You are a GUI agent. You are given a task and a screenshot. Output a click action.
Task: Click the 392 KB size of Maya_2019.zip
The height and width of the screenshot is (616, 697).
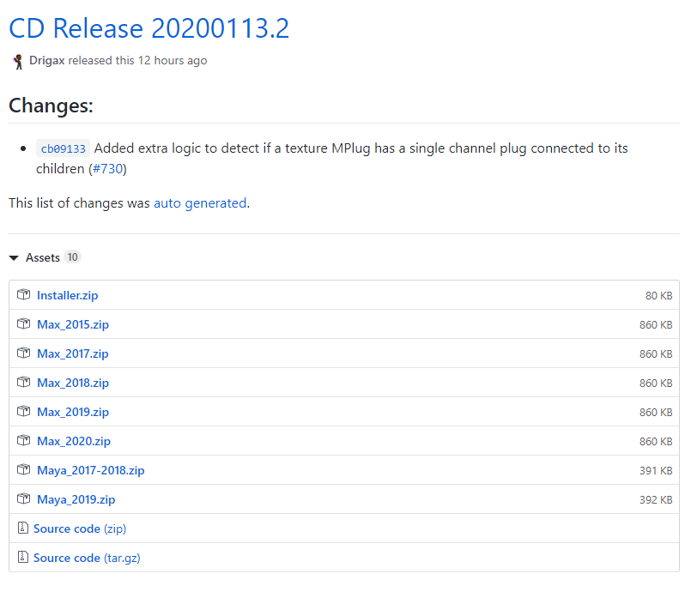[x=656, y=500]
